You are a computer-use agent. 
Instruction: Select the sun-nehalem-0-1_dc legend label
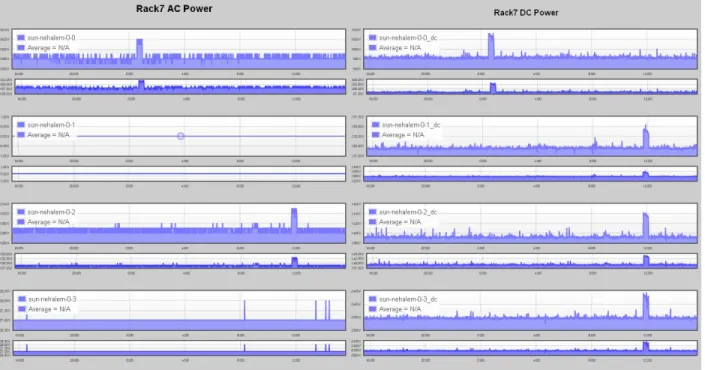click(411, 125)
